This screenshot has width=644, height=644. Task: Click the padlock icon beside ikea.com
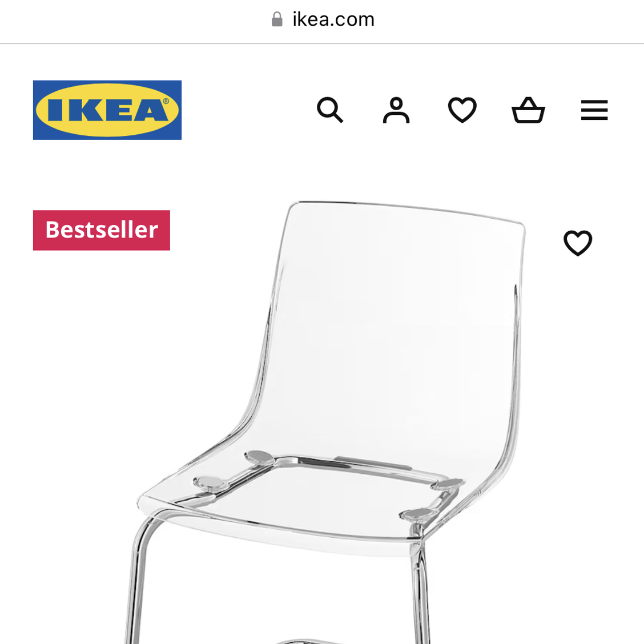coord(277,19)
